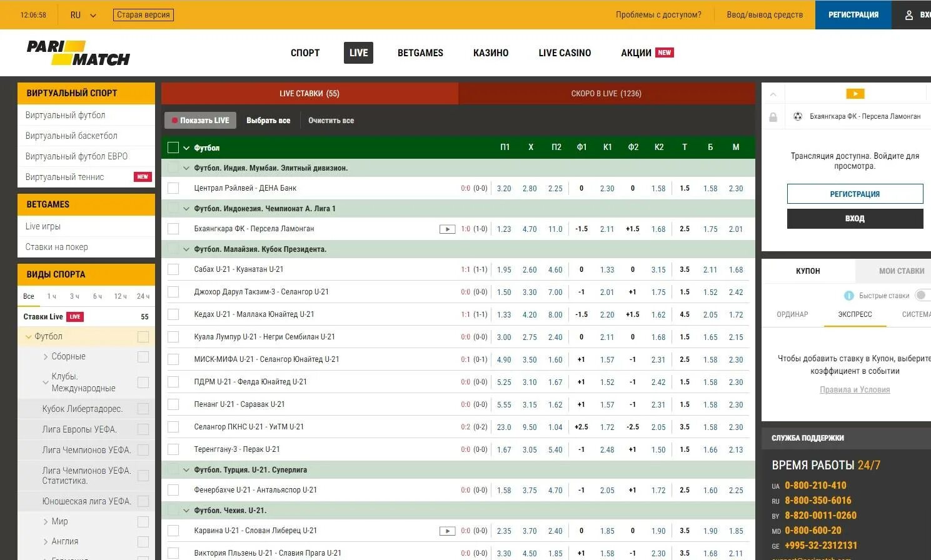
Task: Click the NEW badge next to АКЦИИ
Action: 664,52
